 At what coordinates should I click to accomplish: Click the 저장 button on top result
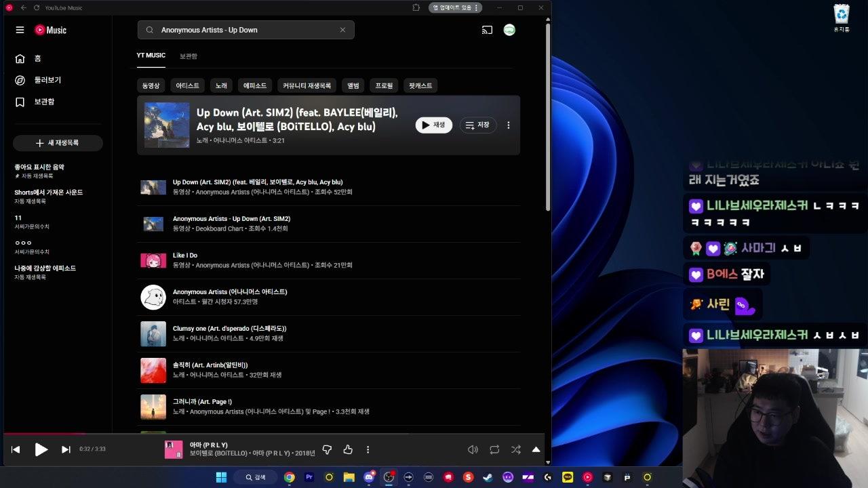[x=478, y=125]
